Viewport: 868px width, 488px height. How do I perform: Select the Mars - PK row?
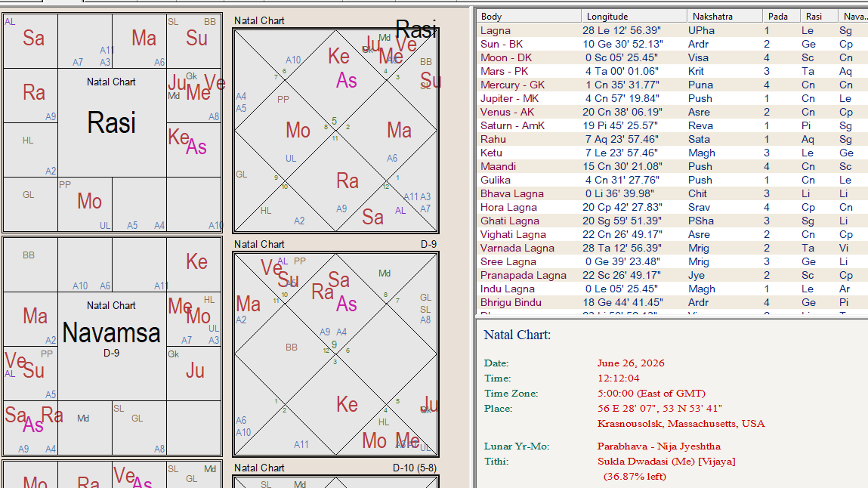pos(672,71)
